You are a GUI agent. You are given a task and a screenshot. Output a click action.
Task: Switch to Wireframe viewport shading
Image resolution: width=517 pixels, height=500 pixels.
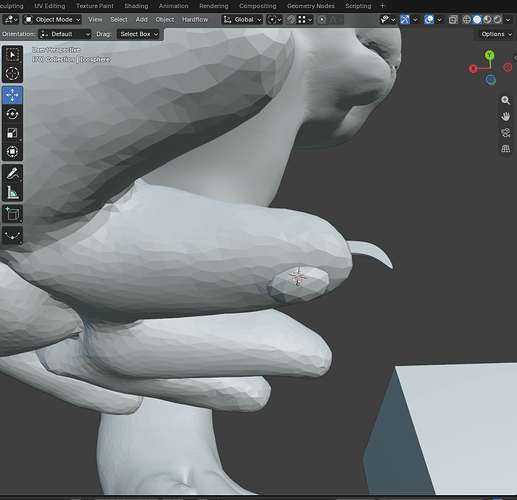(467, 20)
